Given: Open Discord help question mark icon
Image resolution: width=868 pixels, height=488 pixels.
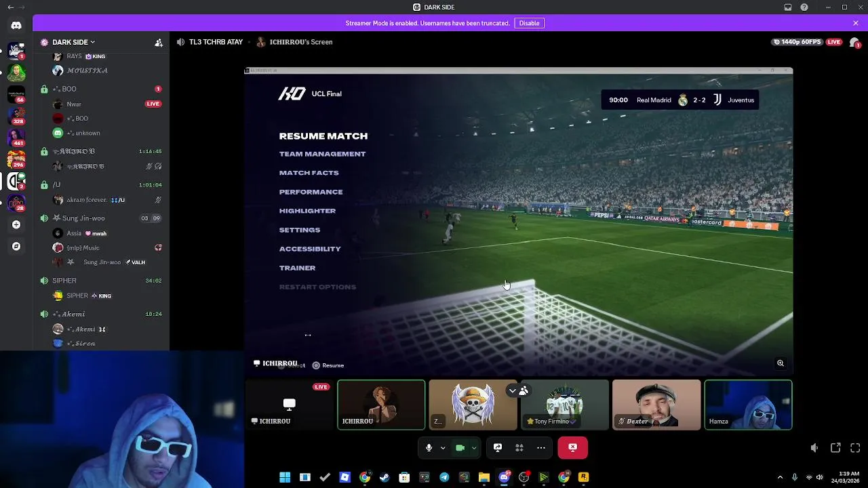Looking at the screenshot, I should click(804, 7).
